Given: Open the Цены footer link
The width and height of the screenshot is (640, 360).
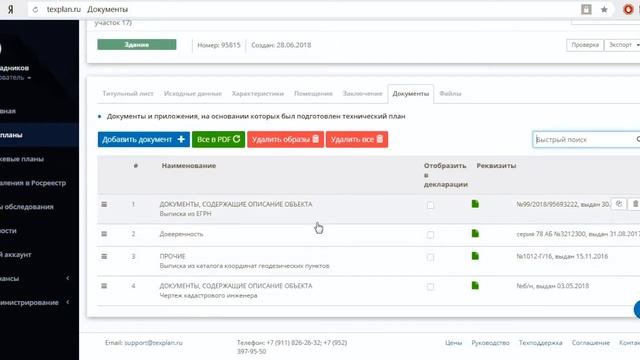Looking at the screenshot, I should click(453, 342).
